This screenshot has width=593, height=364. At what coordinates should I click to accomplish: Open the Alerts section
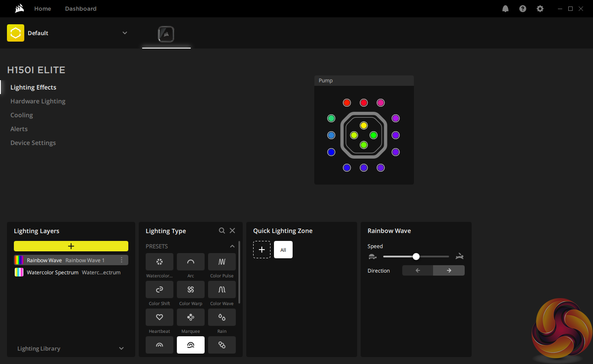point(19,129)
